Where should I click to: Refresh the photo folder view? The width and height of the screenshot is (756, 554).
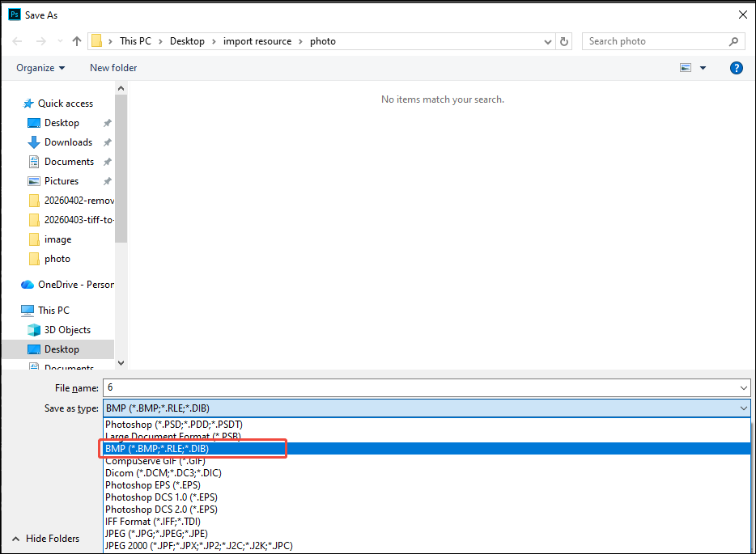point(564,40)
